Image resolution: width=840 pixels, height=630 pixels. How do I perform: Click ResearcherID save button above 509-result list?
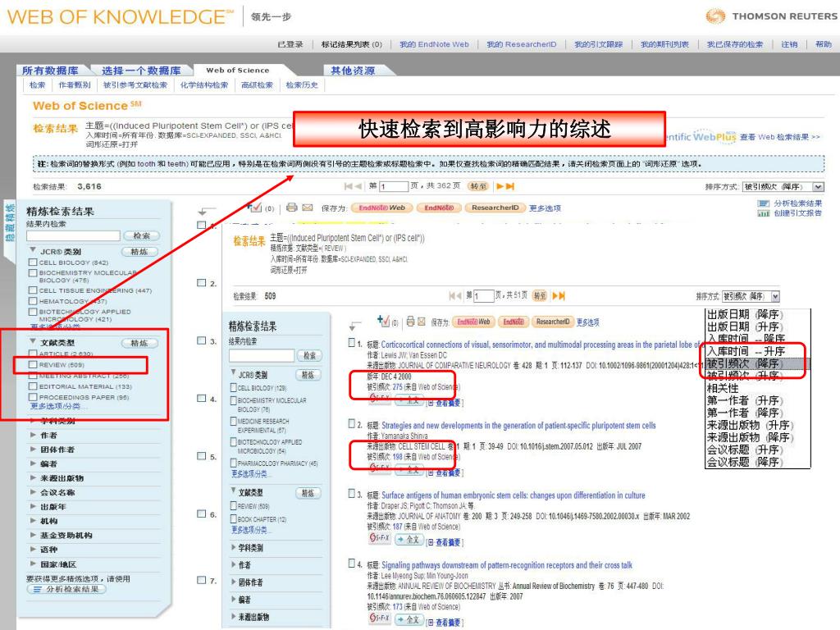click(x=552, y=322)
